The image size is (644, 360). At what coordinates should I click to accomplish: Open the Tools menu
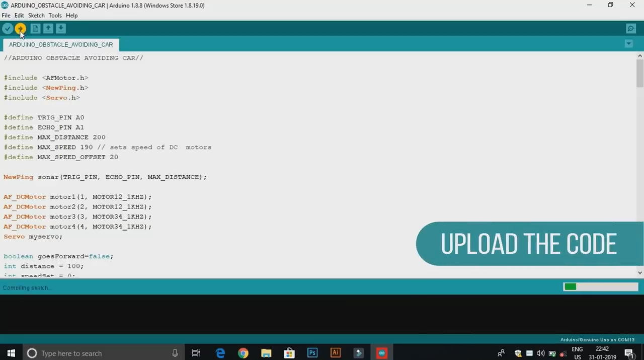point(55,16)
